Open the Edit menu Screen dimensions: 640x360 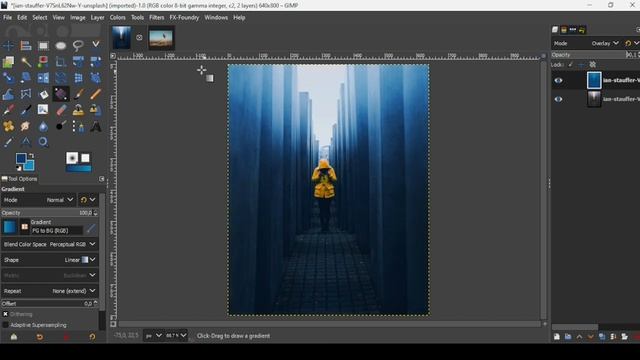(22, 18)
